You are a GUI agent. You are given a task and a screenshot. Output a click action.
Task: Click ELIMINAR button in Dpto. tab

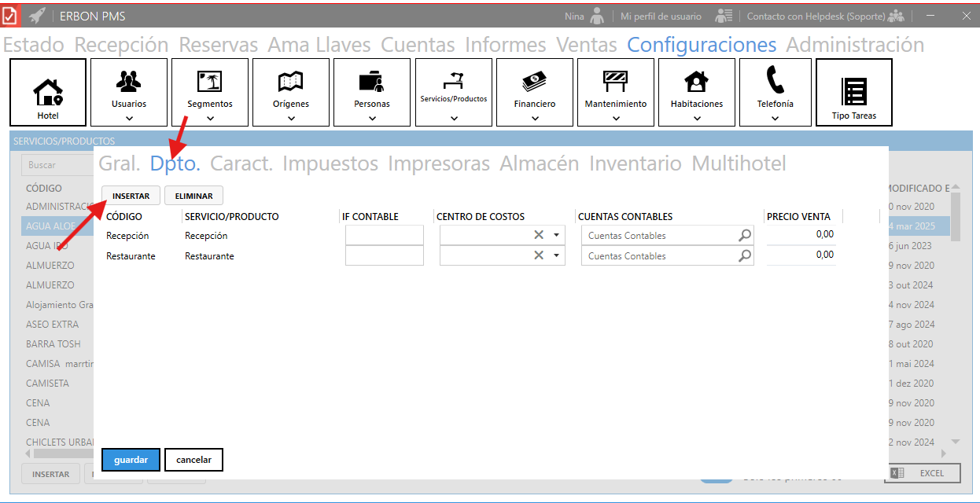[x=193, y=196]
